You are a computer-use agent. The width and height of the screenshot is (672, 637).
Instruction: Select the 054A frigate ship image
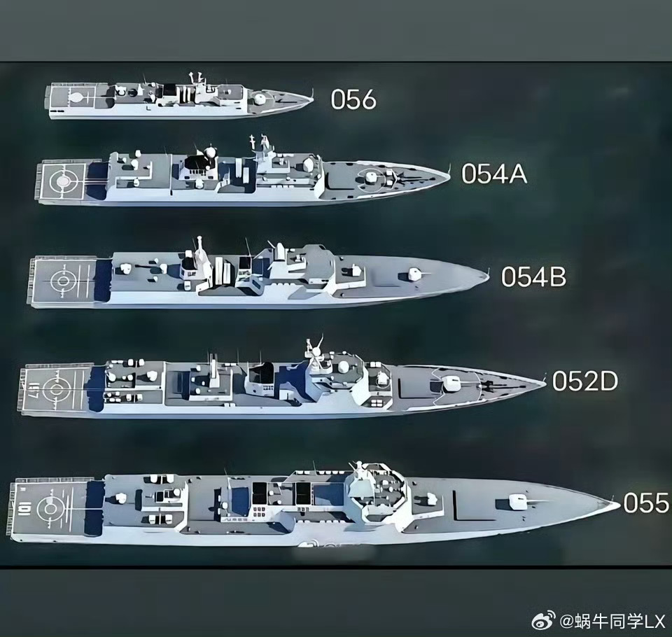coord(243,171)
